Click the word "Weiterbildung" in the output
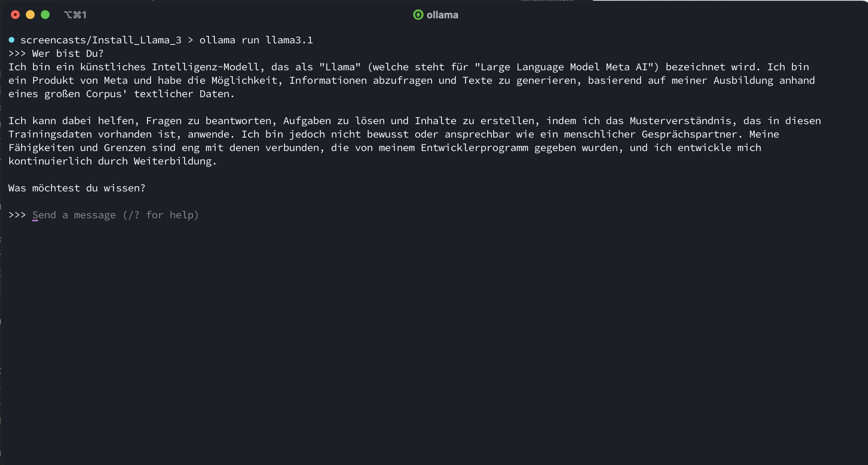Viewport: 868px width, 465px height. (x=173, y=161)
